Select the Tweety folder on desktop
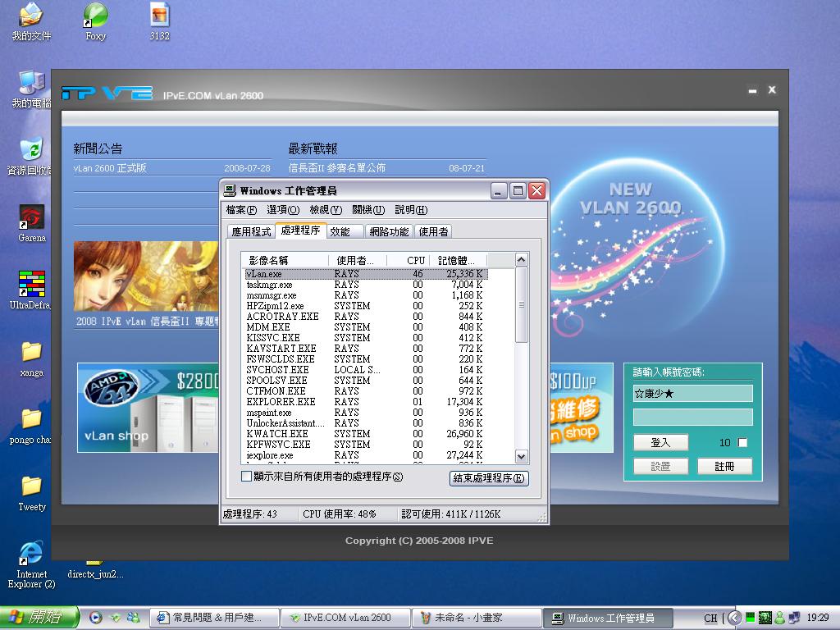 point(31,486)
